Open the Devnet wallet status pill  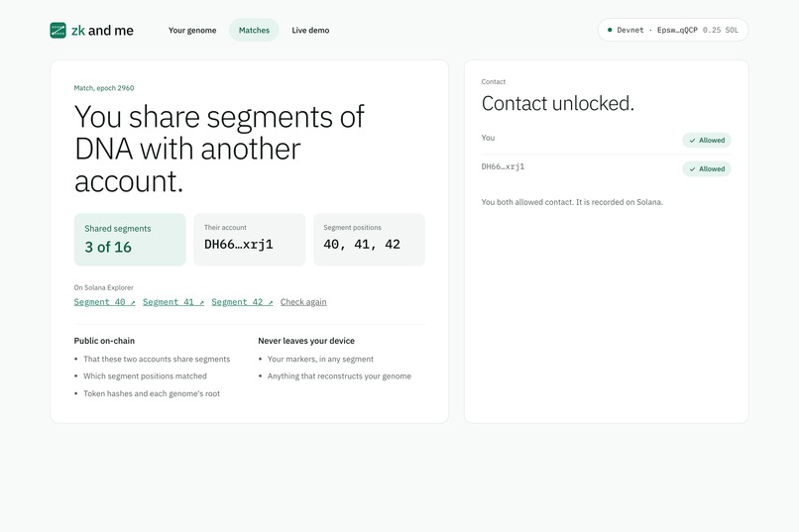(673, 30)
